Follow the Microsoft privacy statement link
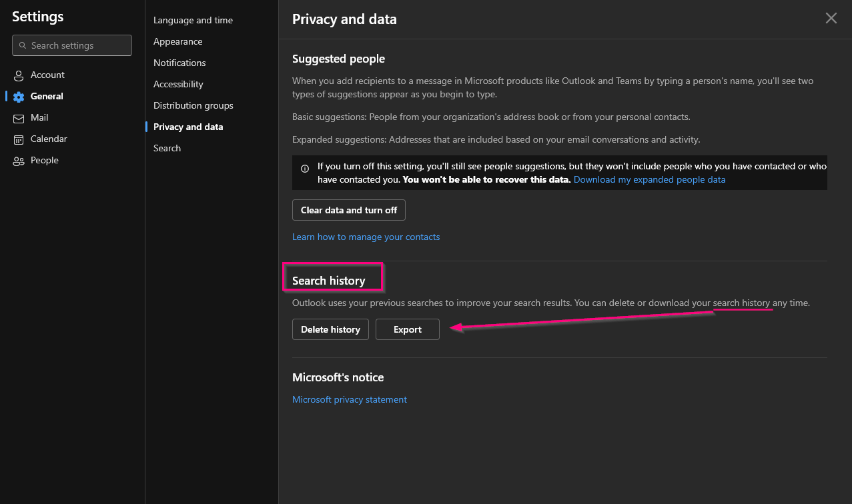 click(349, 399)
